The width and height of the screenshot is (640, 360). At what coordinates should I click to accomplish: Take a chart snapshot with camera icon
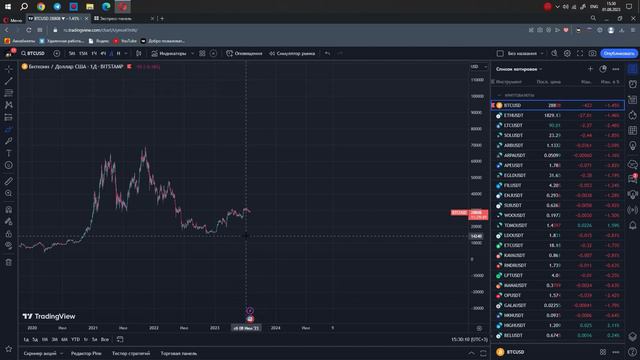click(x=592, y=53)
